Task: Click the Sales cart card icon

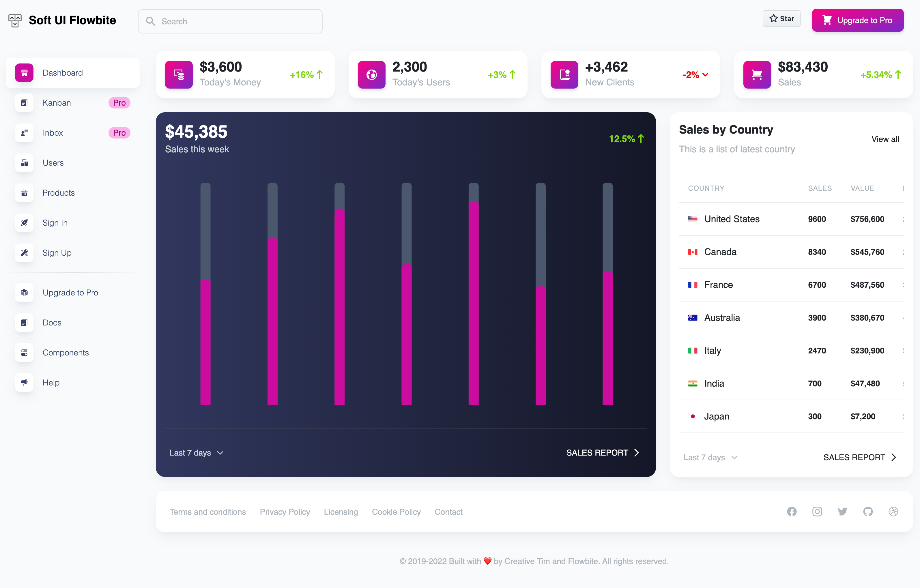Action: click(757, 74)
